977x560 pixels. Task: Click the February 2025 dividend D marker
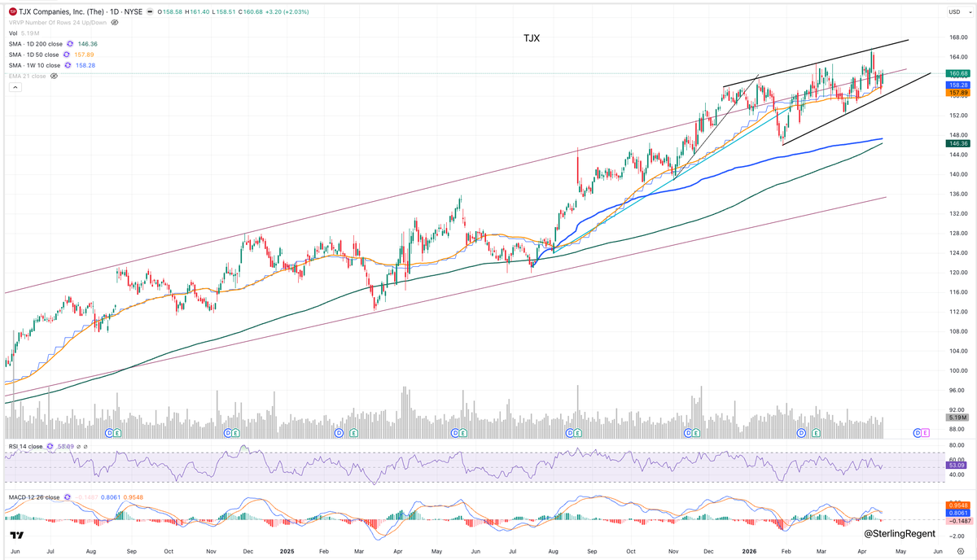coord(339,432)
